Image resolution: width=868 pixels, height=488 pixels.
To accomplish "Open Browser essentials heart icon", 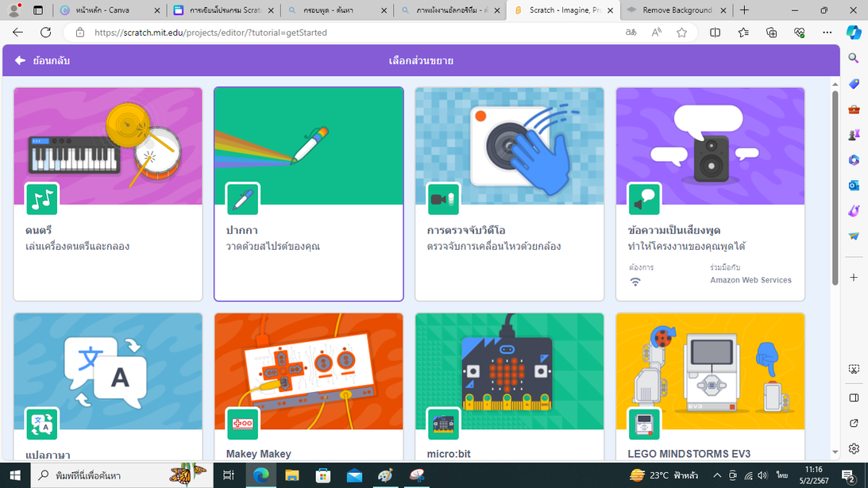I will point(800,33).
